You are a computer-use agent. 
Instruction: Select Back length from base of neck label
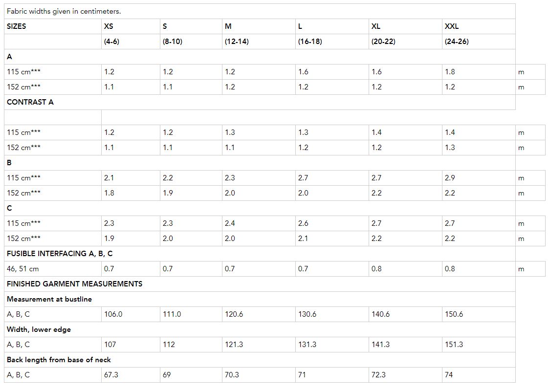pos(59,360)
